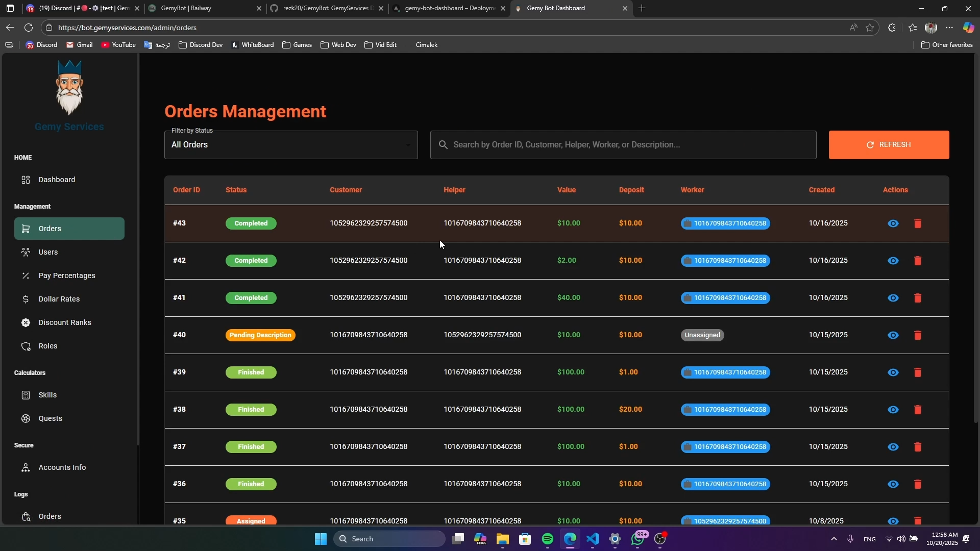The image size is (980, 551).
Task: Open Skills calculator from sidebar
Action: pos(47,395)
